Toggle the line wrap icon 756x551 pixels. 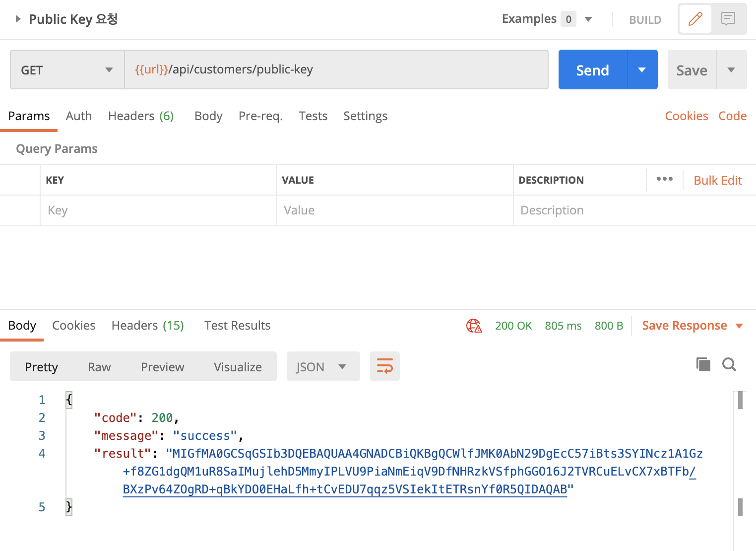(385, 367)
